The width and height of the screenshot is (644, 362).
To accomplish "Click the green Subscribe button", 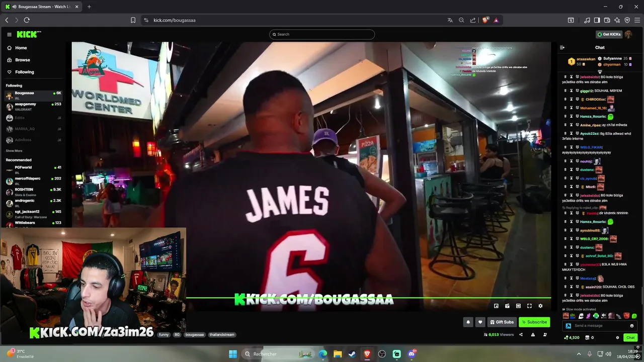I will click(x=534, y=322).
